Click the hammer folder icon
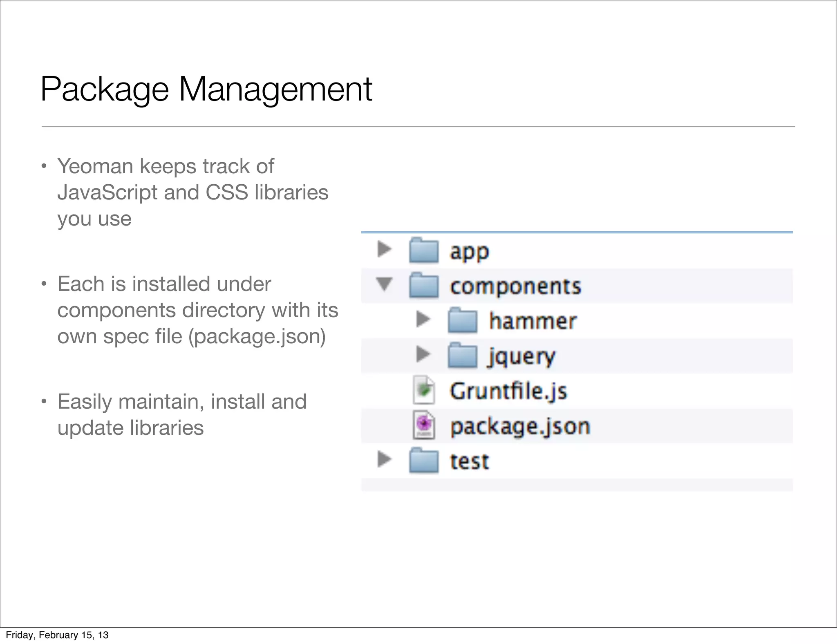Image resolution: width=837 pixels, height=644 pixels. (x=463, y=320)
